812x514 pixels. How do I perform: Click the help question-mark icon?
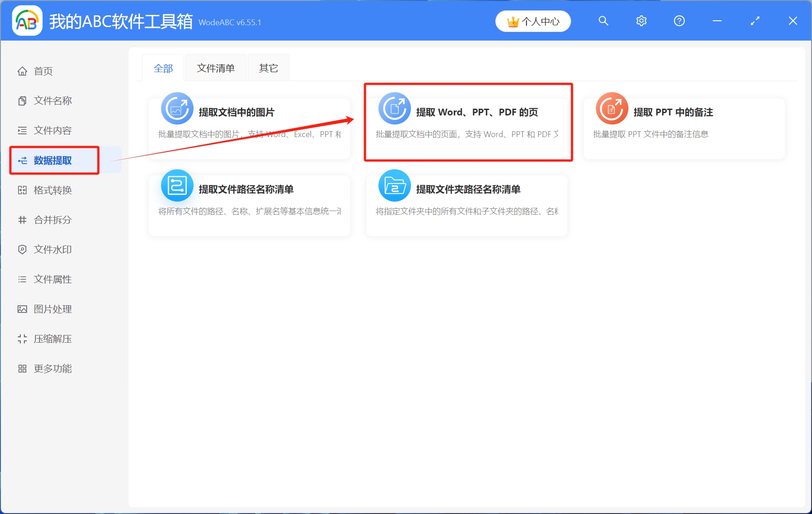pyautogui.click(x=679, y=21)
